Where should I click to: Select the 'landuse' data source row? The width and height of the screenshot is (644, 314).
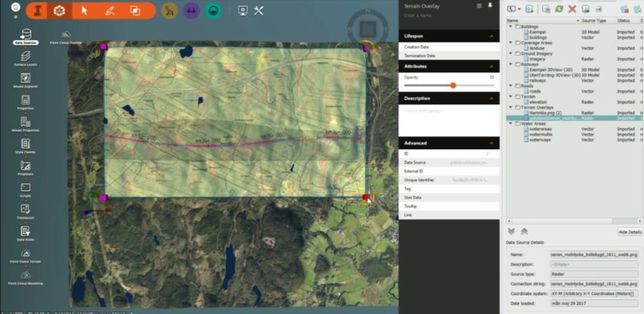(x=575, y=48)
